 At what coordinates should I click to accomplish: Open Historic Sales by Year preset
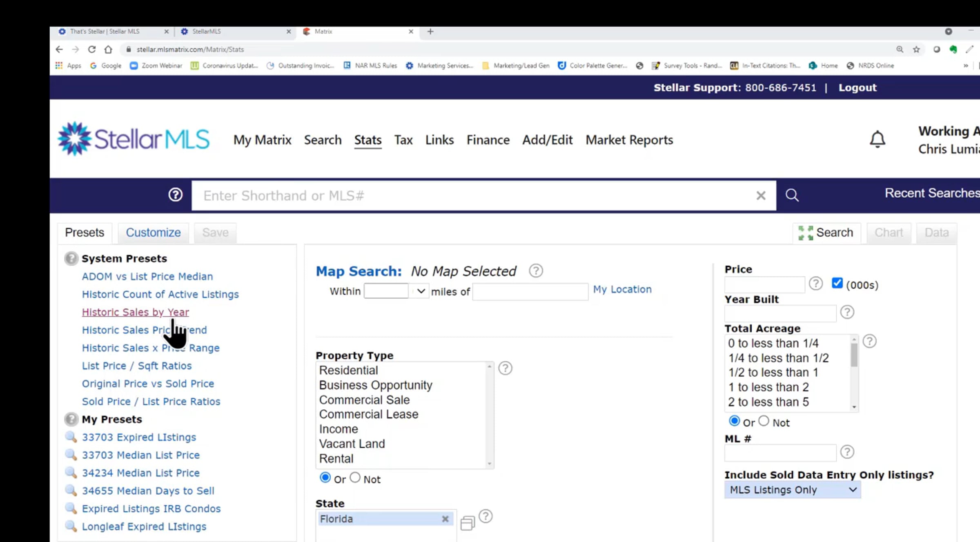(135, 312)
